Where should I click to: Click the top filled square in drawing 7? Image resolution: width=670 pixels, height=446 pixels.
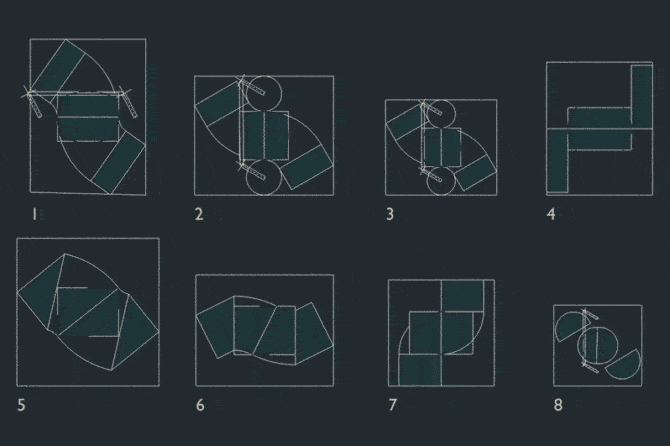coord(462,296)
